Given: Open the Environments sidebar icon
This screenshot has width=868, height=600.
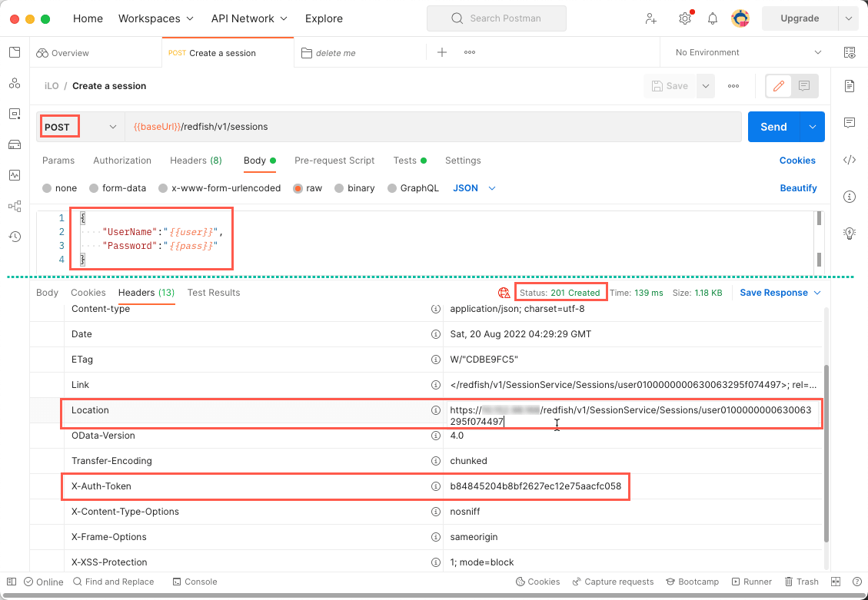Looking at the screenshot, I should (15, 114).
